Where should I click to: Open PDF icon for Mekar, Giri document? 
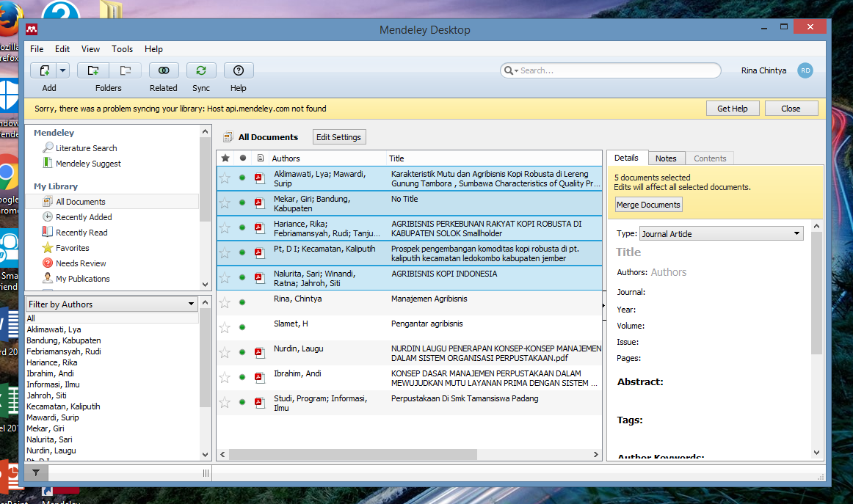[259, 202]
